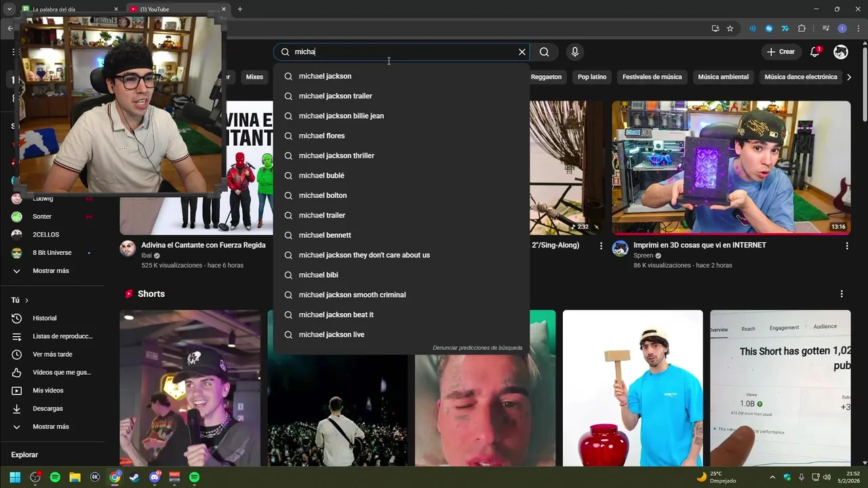Image resolution: width=868 pixels, height=488 pixels.
Task: Open the Spreen 3D printing video thumbnail
Action: 731,168
